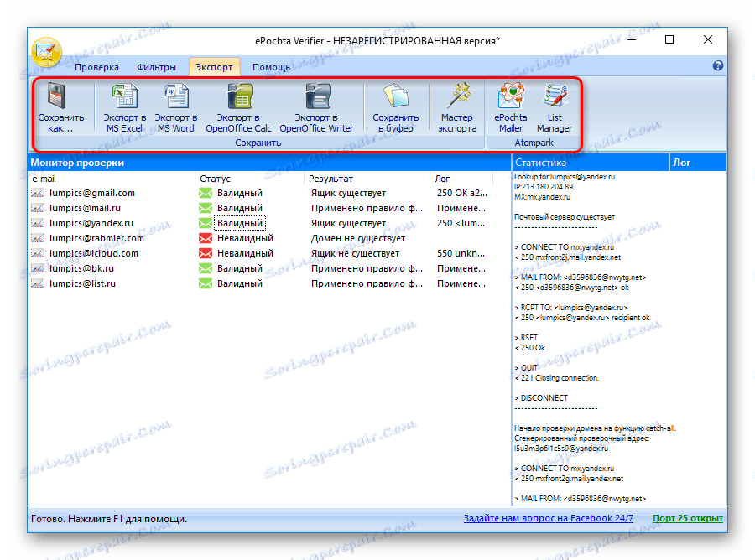
Task: Select the lumpics@rabmler.com row
Action: click(x=92, y=238)
